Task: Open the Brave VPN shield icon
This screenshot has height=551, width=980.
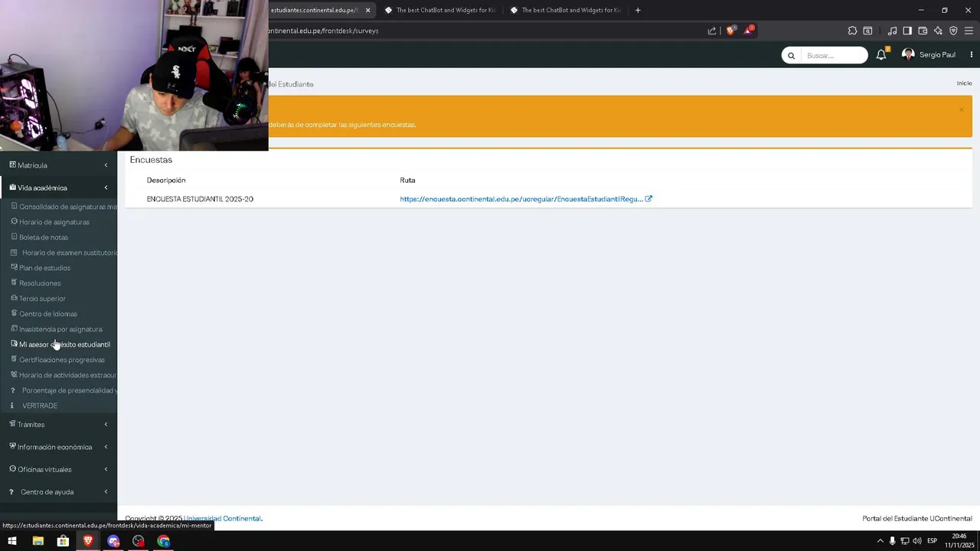Action: tap(953, 31)
